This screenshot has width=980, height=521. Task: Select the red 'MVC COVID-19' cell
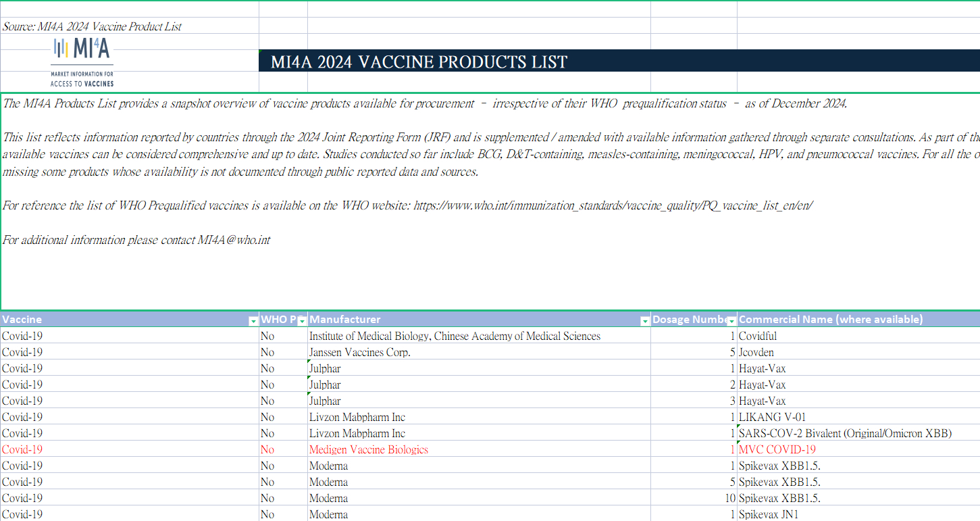pos(859,449)
